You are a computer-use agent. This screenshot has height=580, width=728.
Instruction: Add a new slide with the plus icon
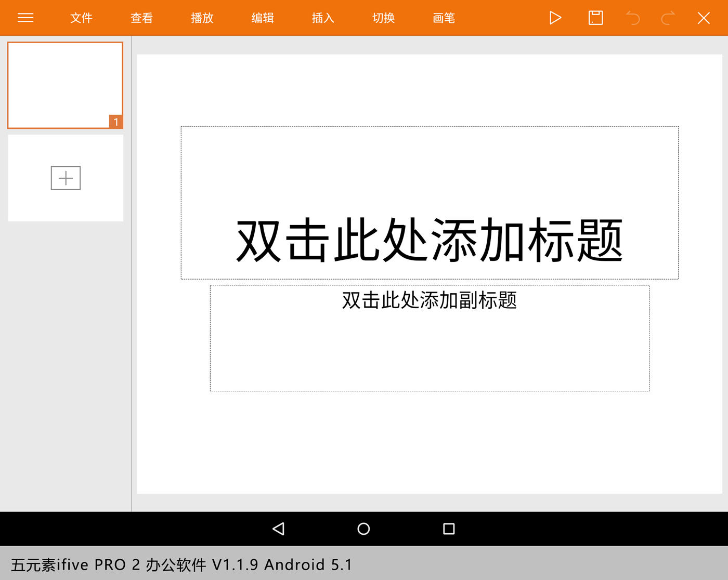[66, 178]
